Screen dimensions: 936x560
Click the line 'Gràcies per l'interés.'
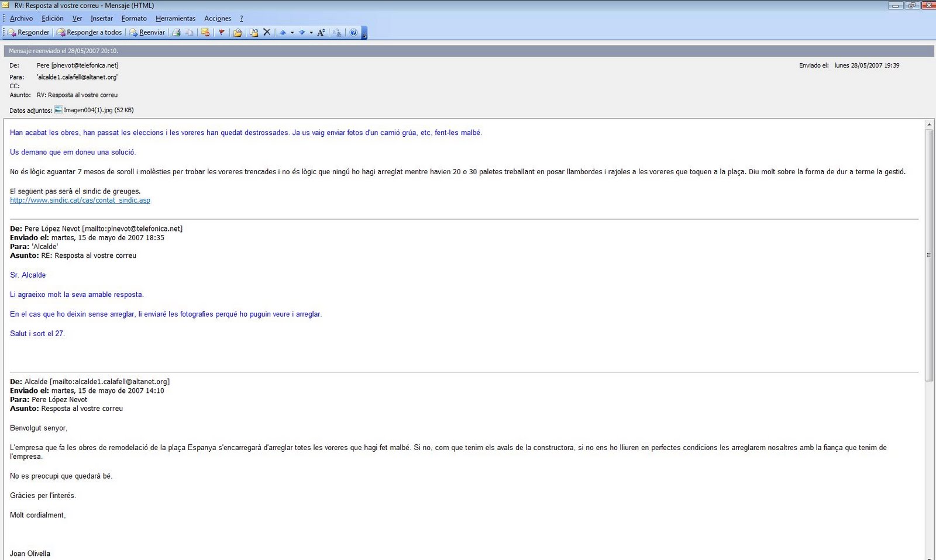pyautogui.click(x=43, y=495)
